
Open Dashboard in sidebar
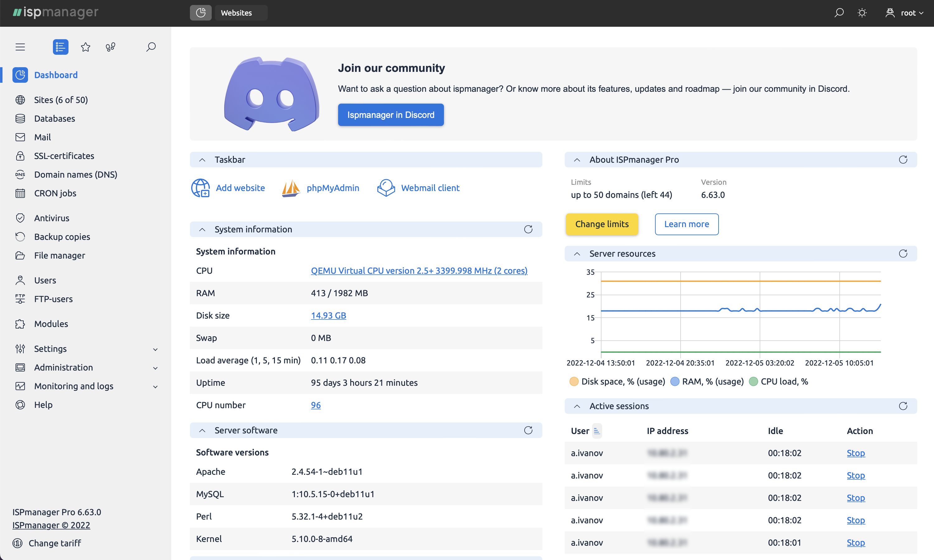tap(56, 75)
